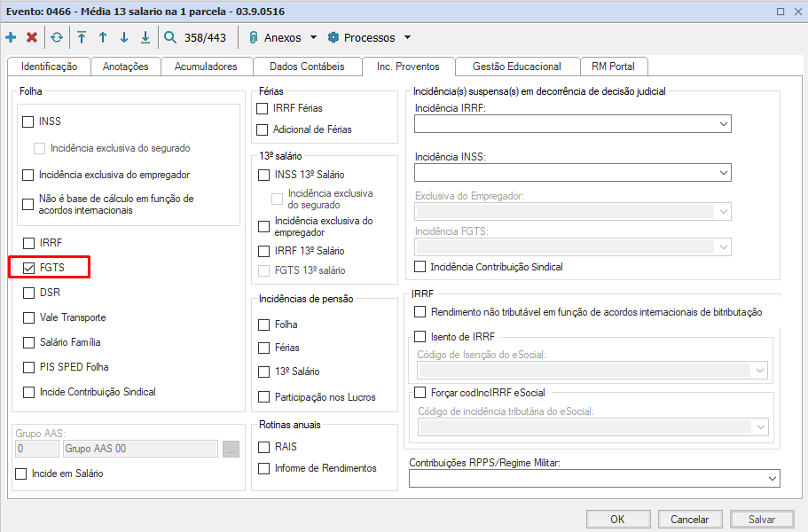The height and width of the screenshot is (532, 808).
Task: Switch to the Acumuladores tab
Action: (206, 66)
